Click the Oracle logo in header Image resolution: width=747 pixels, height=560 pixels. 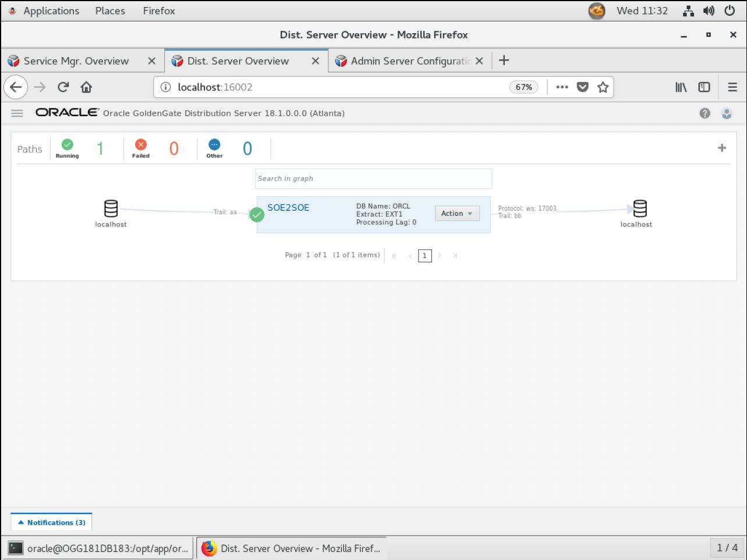pos(67,112)
